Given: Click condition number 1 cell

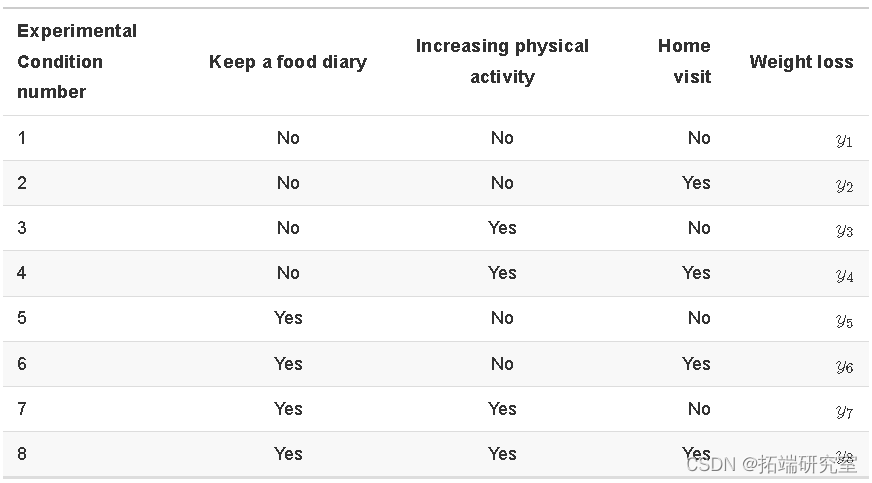Looking at the screenshot, I should [x=22, y=138].
